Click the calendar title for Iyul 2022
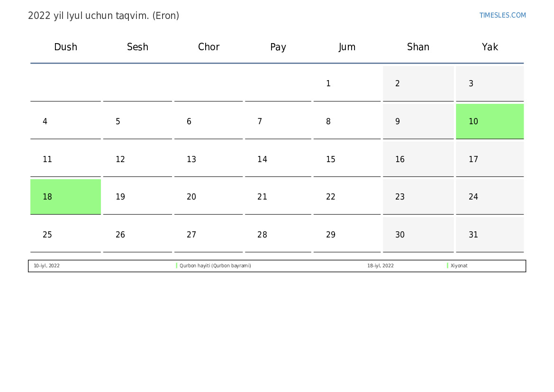Viewport: 554px width, 392px height. tap(103, 16)
